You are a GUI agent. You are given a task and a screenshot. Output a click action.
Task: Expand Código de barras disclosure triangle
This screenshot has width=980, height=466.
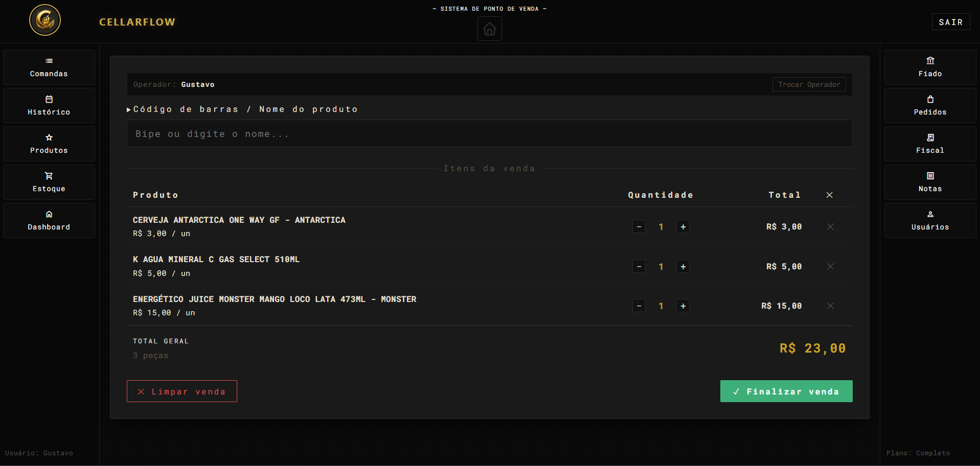[129, 109]
